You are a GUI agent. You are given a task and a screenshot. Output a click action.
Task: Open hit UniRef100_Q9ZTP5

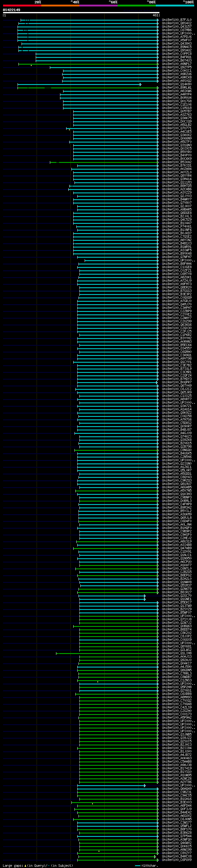click(x=176, y=67)
